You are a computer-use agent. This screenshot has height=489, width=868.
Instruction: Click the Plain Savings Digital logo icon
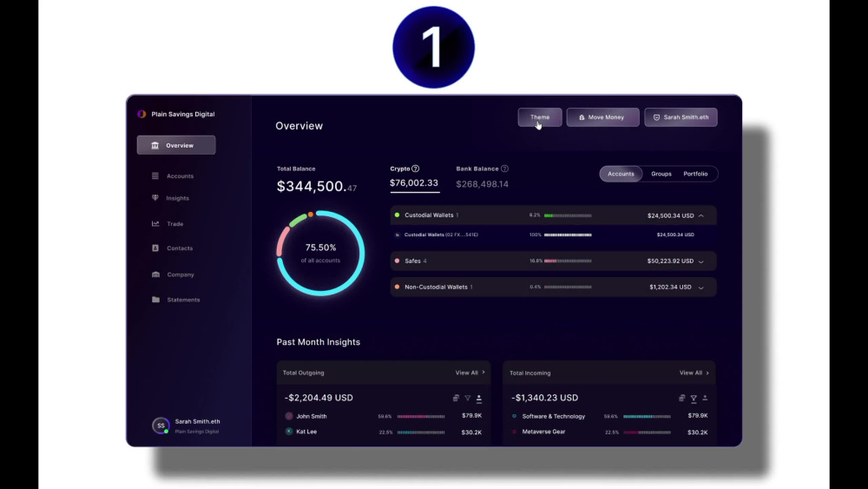coord(141,114)
